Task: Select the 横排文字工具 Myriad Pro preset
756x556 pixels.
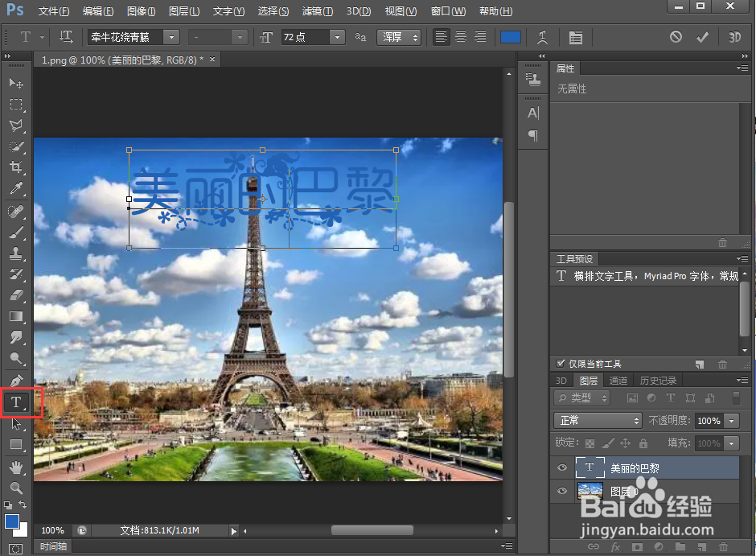Action: (647, 276)
